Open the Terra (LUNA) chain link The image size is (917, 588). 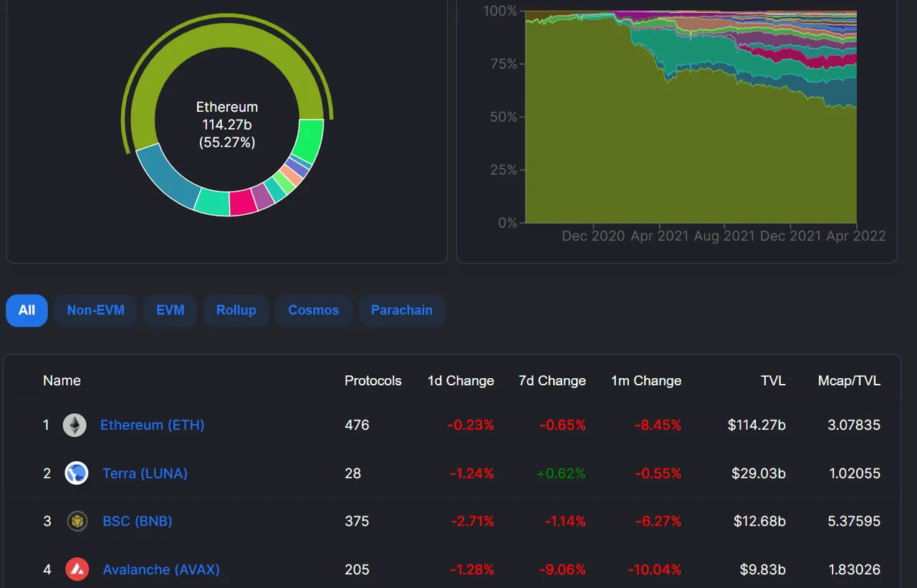pyautogui.click(x=145, y=473)
